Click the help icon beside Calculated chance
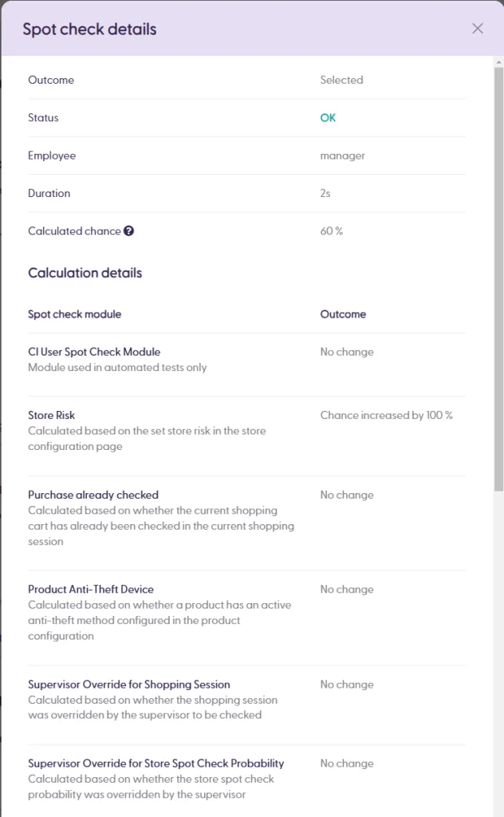 tap(128, 231)
